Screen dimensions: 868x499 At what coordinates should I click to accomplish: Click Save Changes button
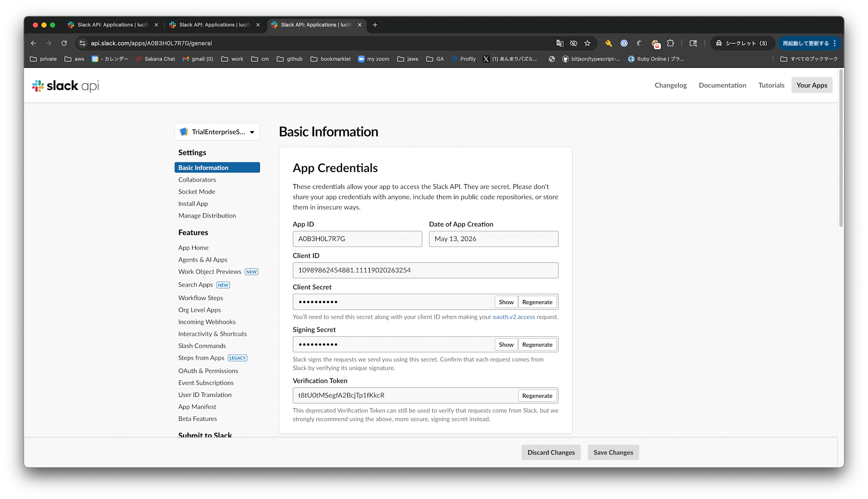pos(613,453)
